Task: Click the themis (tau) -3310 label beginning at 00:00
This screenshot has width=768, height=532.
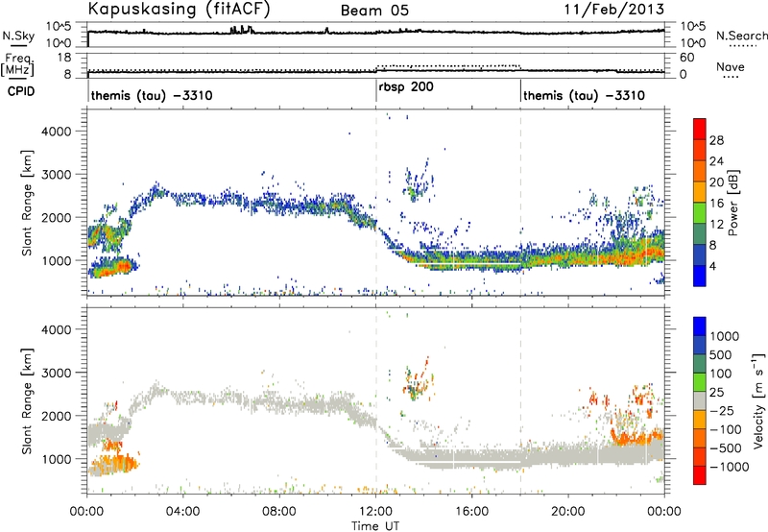Action: (152, 95)
